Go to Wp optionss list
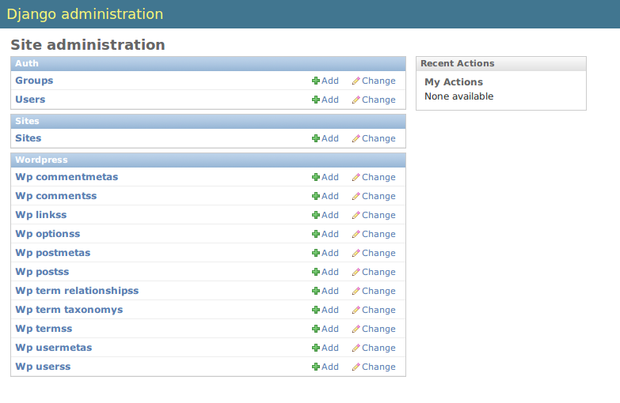 (47, 234)
